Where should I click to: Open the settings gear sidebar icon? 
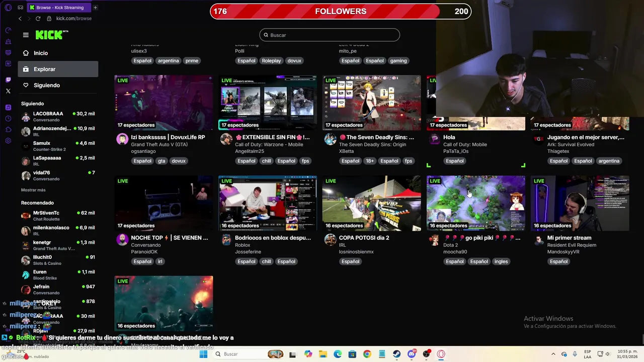coord(8,141)
